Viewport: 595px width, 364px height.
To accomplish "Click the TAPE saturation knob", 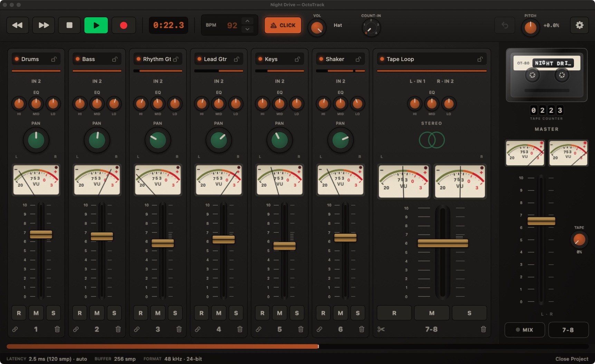I will pyautogui.click(x=579, y=239).
